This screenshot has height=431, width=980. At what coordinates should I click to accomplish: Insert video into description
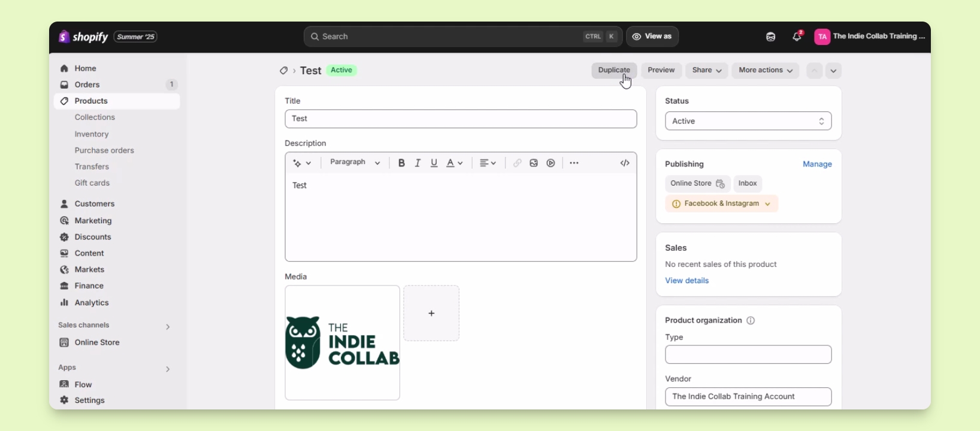coord(551,163)
